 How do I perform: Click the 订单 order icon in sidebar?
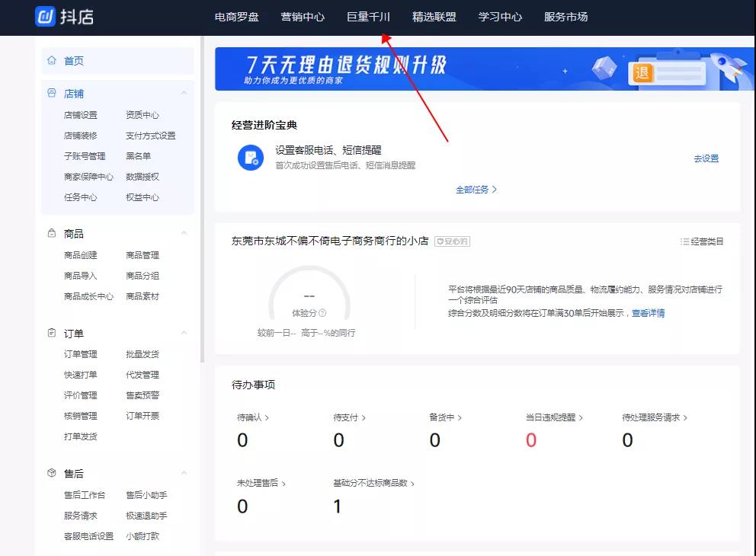click(52, 333)
